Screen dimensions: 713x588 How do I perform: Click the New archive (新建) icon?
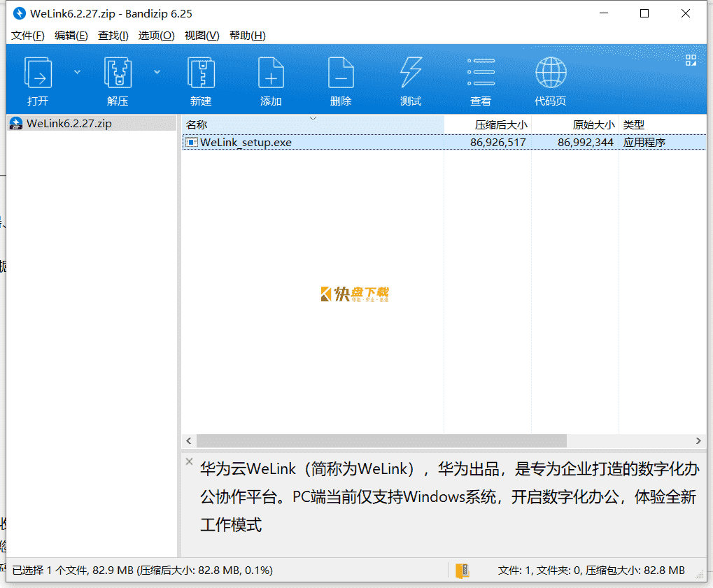click(201, 73)
